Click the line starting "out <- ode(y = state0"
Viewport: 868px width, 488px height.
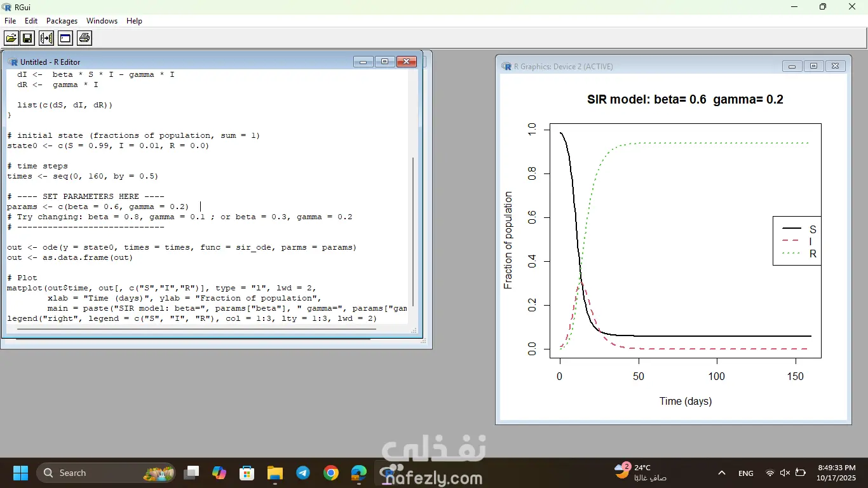coord(182,247)
